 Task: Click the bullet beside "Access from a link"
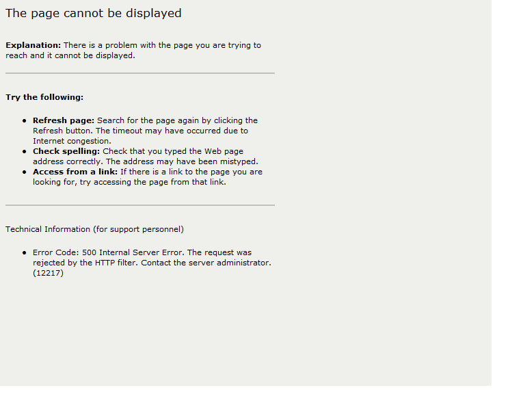[x=25, y=172]
